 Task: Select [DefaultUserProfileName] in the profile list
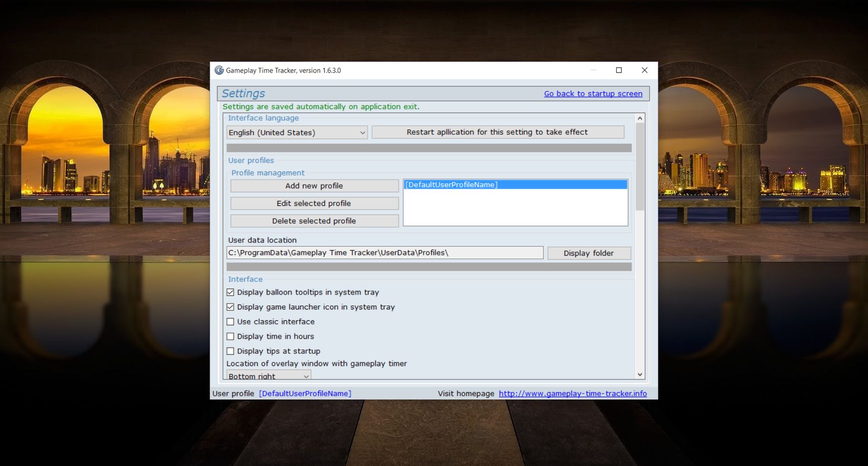pyautogui.click(x=515, y=185)
